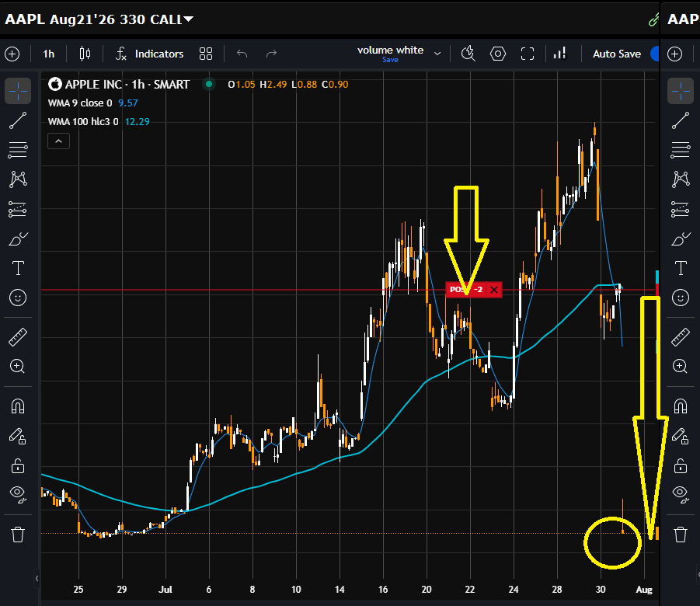Select ruler tool in right pane toolbar
The image size is (700, 606).
[x=681, y=337]
